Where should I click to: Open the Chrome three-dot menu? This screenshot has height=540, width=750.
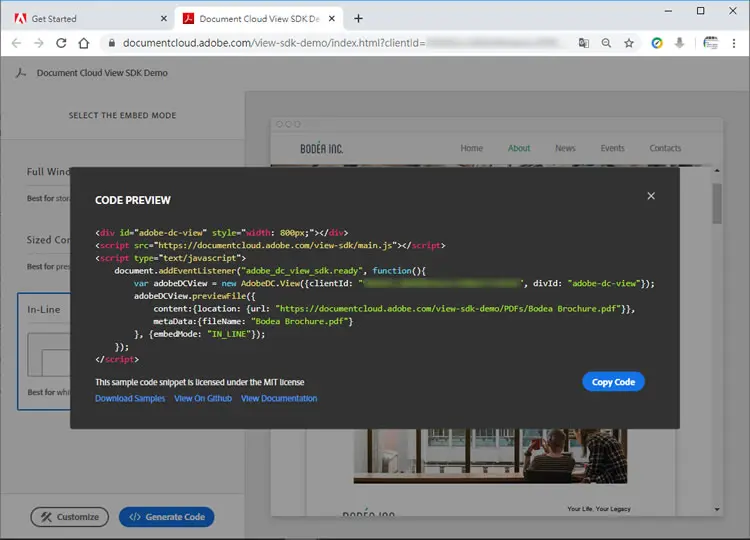coord(734,43)
